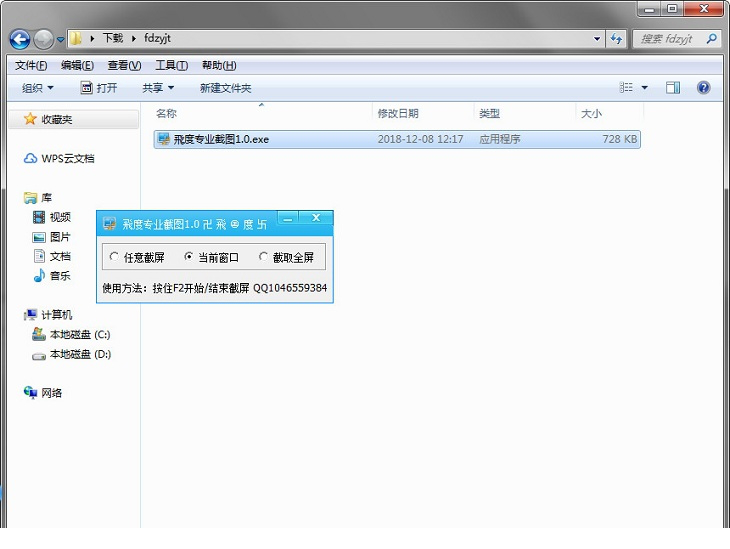Open the 文档 library
The height and width of the screenshot is (549, 730).
(60, 257)
